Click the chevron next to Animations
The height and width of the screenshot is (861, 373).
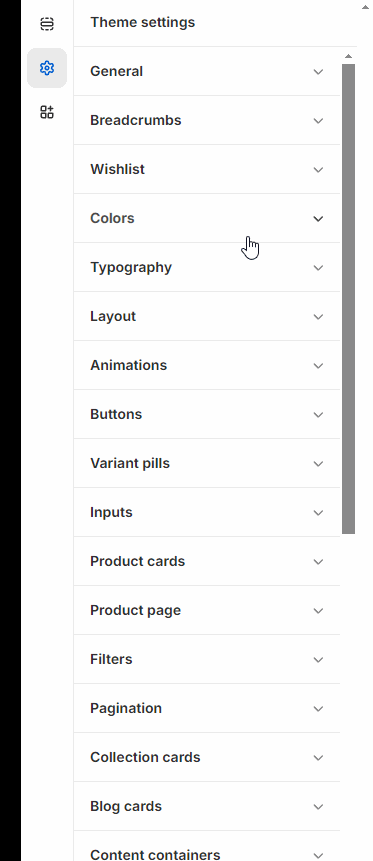tap(318, 365)
